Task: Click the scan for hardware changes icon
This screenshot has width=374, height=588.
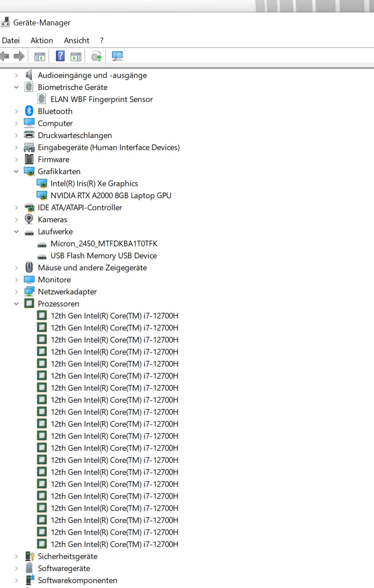Action: (117, 56)
